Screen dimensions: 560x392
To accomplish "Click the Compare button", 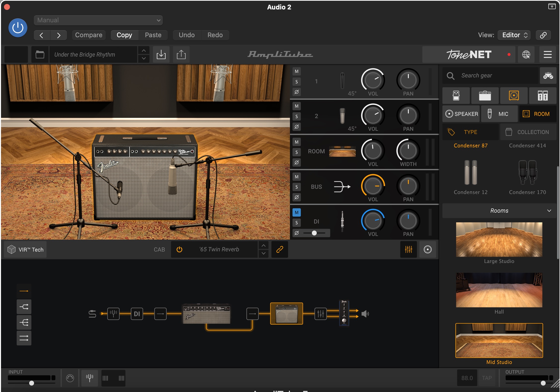I will [89, 35].
